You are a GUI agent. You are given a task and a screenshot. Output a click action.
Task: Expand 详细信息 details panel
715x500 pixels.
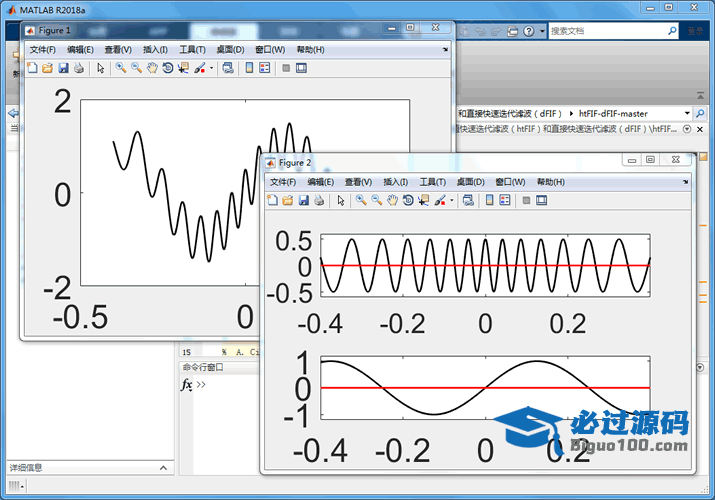(x=163, y=468)
